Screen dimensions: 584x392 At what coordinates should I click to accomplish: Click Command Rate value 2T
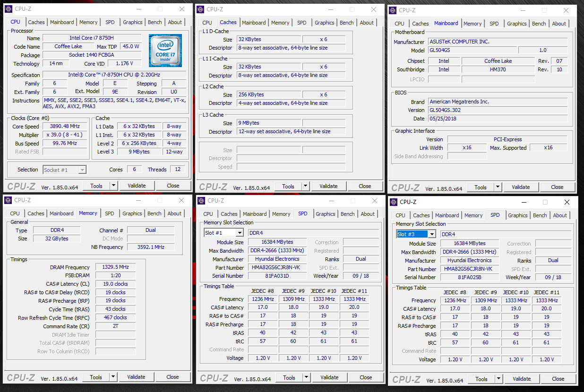click(115, 326)
